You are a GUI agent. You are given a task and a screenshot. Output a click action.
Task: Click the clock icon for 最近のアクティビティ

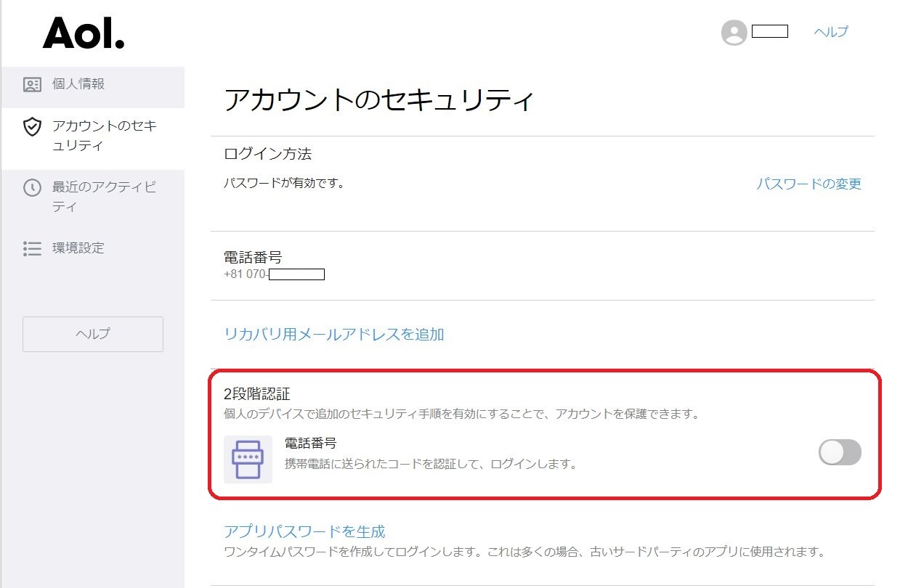(32, 188)
